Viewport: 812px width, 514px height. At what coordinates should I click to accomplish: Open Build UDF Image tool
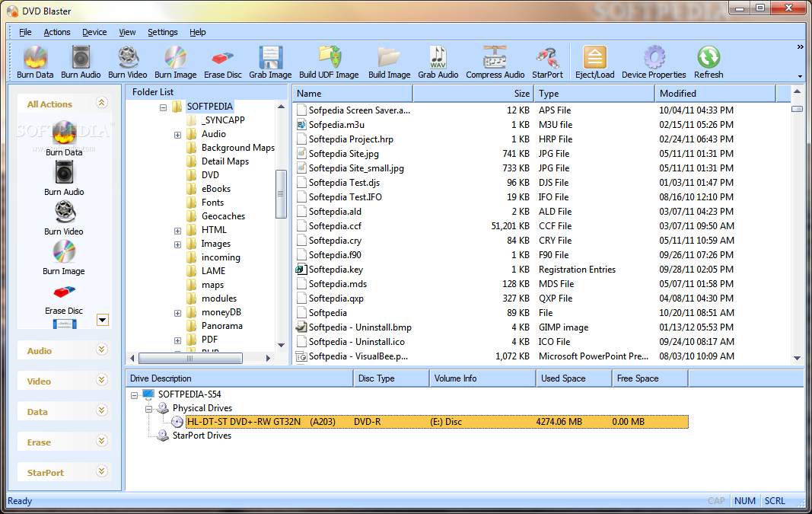[x=329, y=62]
